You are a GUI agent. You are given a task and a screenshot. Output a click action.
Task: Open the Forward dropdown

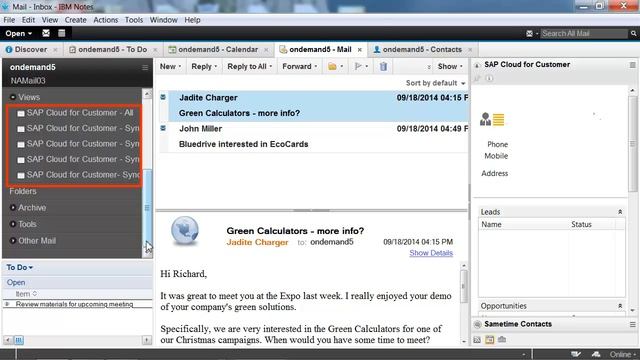click(300, 66)
